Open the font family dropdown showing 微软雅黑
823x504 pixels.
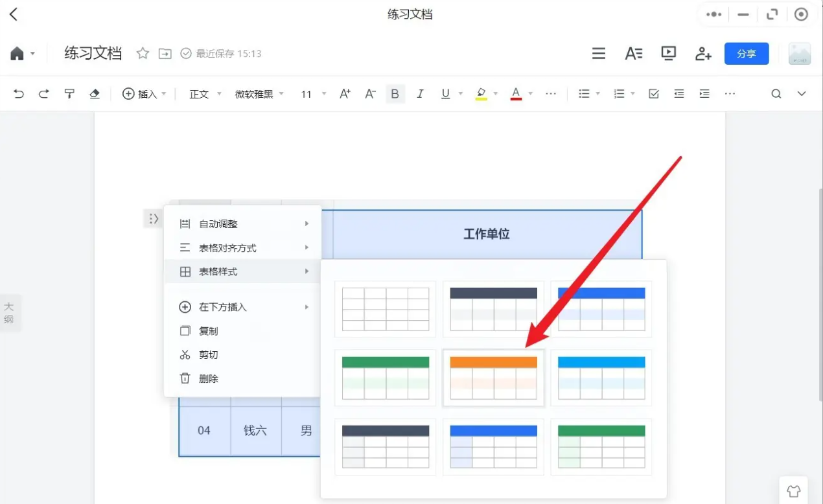coord(258,93)
